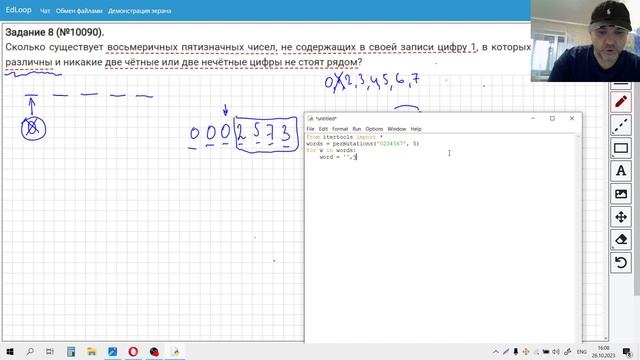
Task: Choose the insert image tool
Action: pos(621,194)
